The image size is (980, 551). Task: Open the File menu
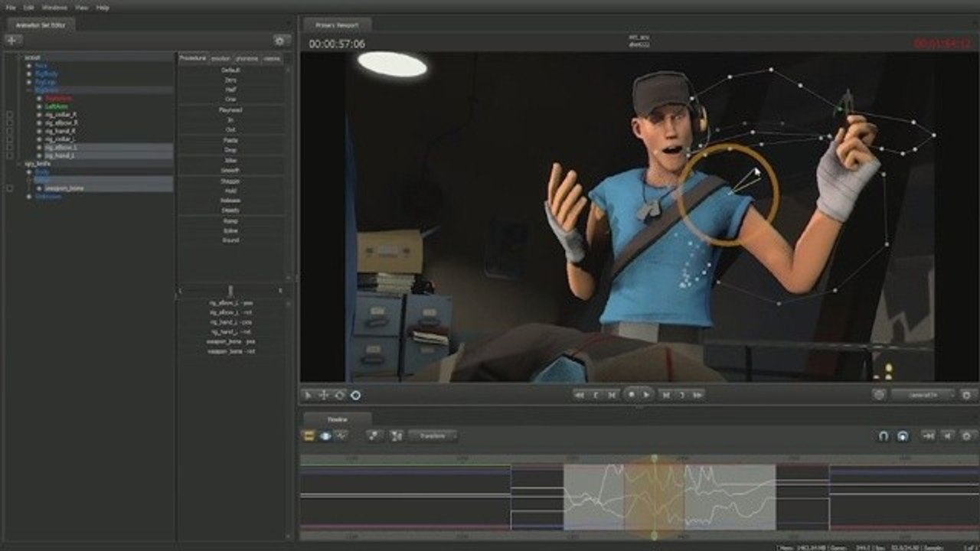point(10,7)
